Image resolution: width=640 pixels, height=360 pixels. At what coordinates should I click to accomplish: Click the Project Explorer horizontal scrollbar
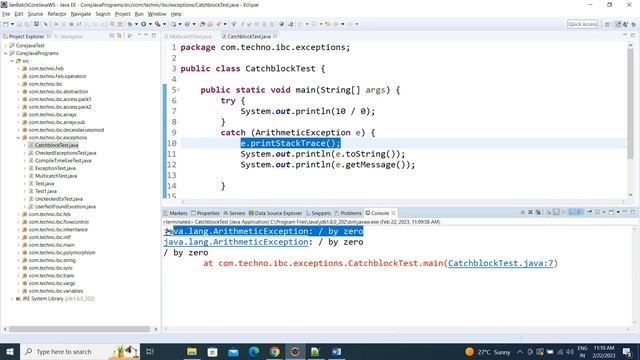point(80,329)
